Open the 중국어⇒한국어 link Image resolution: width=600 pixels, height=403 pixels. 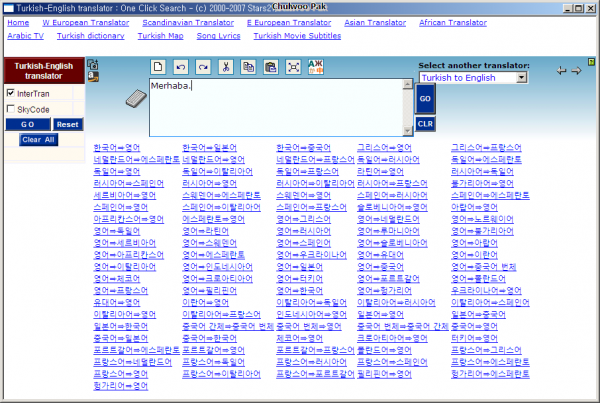[x=209, y=338]
